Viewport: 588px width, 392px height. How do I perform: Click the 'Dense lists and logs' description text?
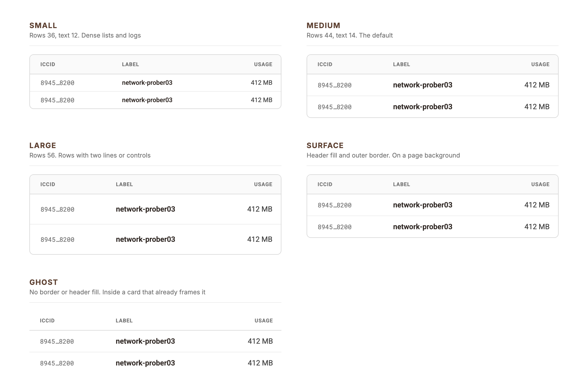(111, 35)
